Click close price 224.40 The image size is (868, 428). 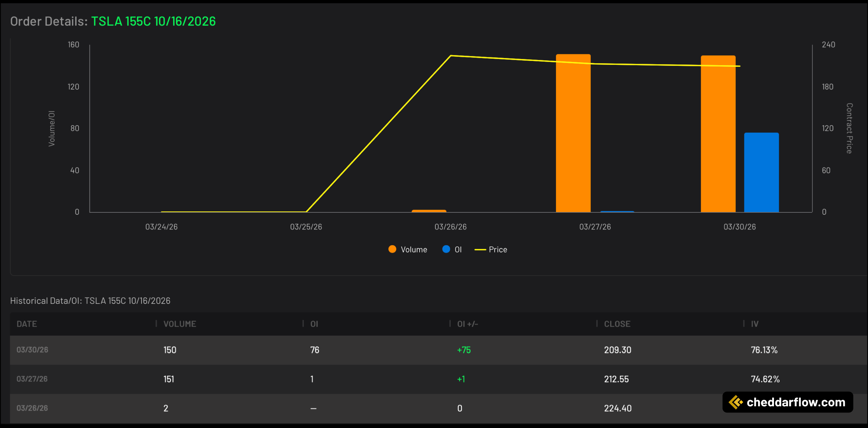618,408
